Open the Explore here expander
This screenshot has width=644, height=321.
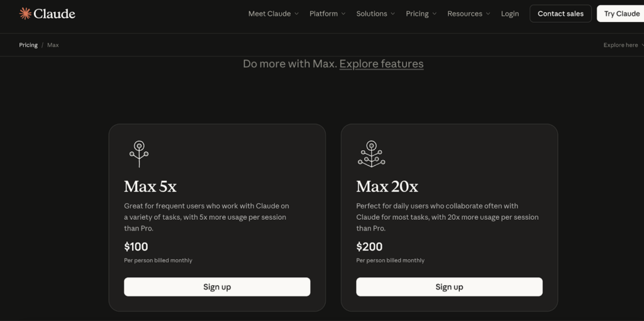(623, 45)
